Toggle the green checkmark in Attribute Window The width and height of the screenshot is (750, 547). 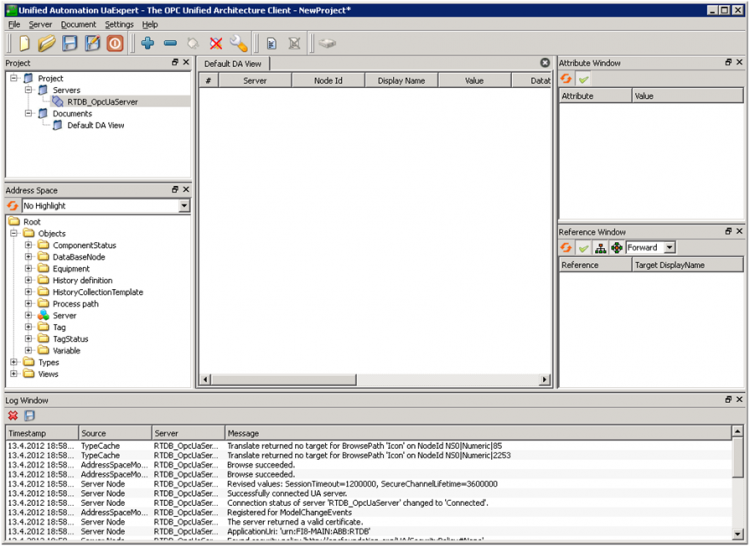coord(584,79)
